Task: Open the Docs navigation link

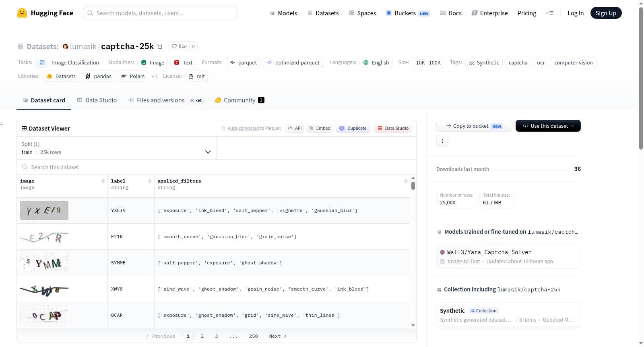Action: (x=450, y=13)
